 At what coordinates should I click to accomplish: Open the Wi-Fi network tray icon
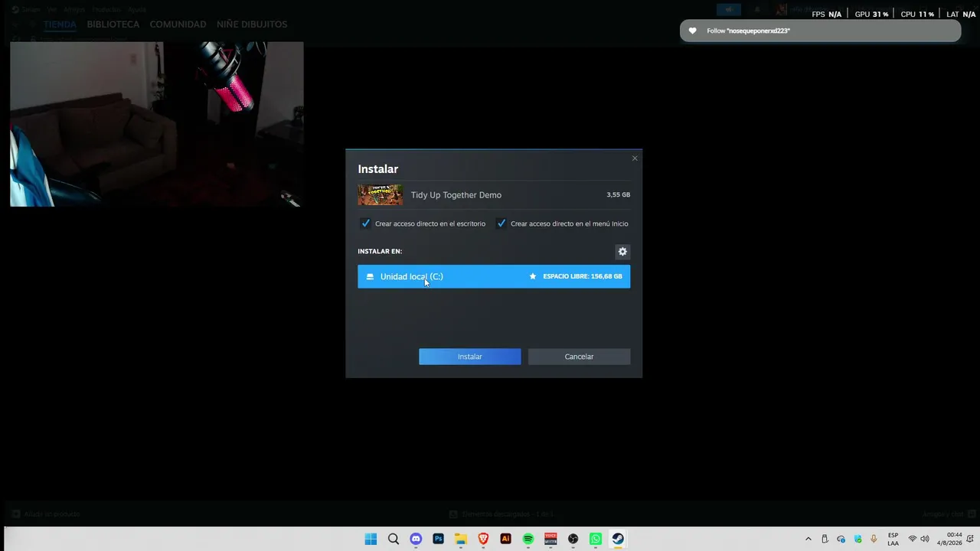912,539
